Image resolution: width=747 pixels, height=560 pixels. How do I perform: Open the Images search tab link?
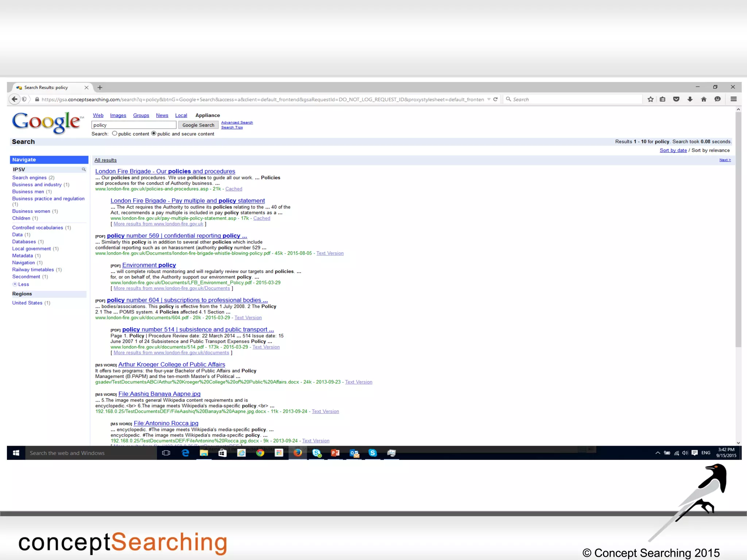click(118, 115)
